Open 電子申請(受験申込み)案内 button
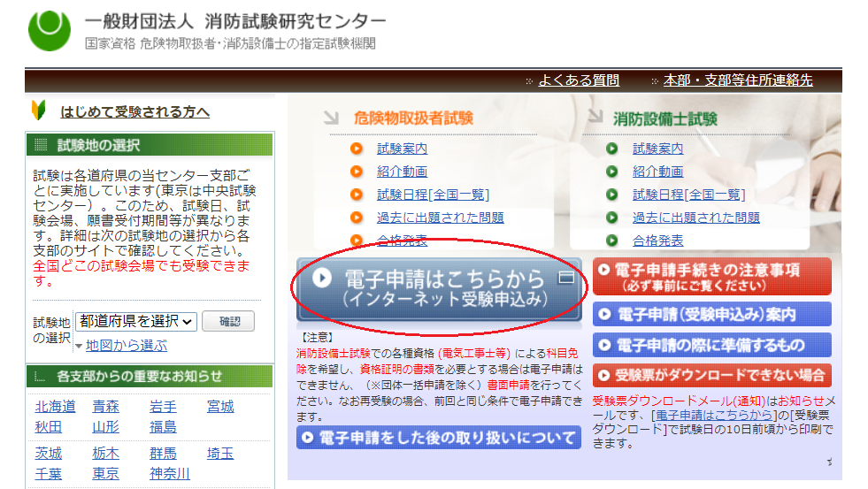This screenshot has height=489, width=868. coord(712,314)
